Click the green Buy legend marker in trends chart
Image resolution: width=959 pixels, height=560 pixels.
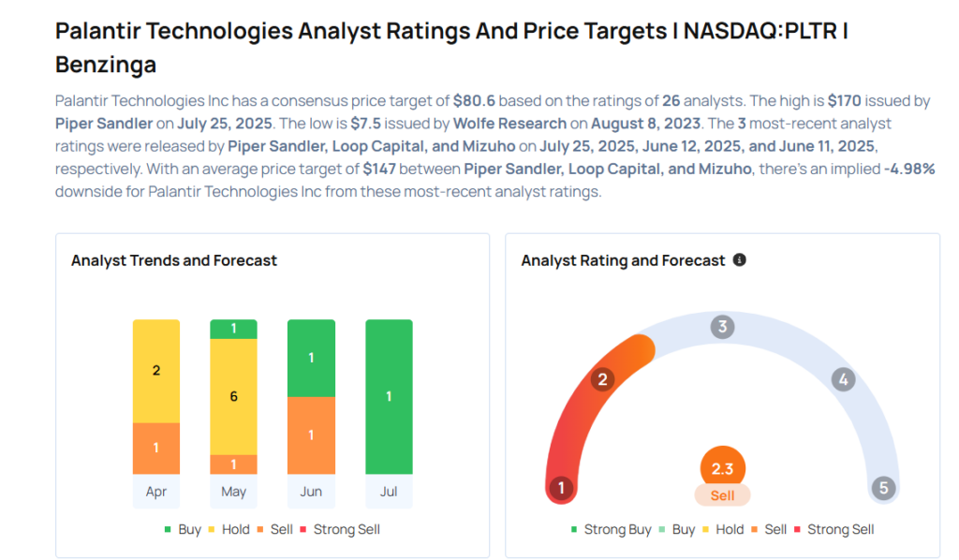point(168,529)
